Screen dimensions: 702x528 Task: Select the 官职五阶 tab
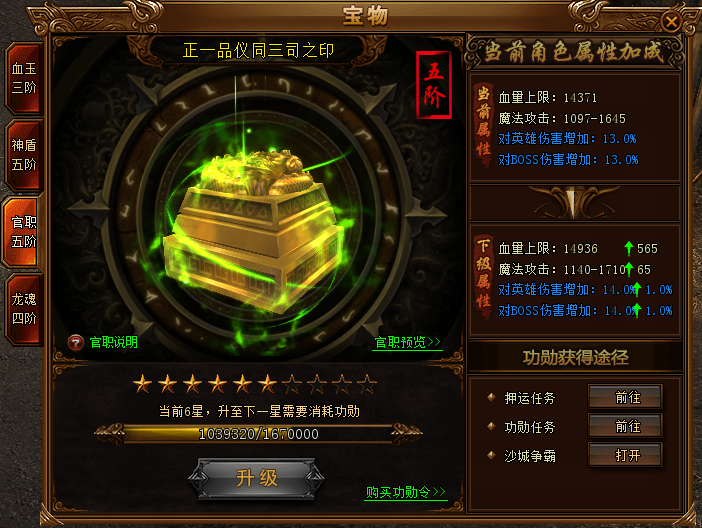(22, 232)
